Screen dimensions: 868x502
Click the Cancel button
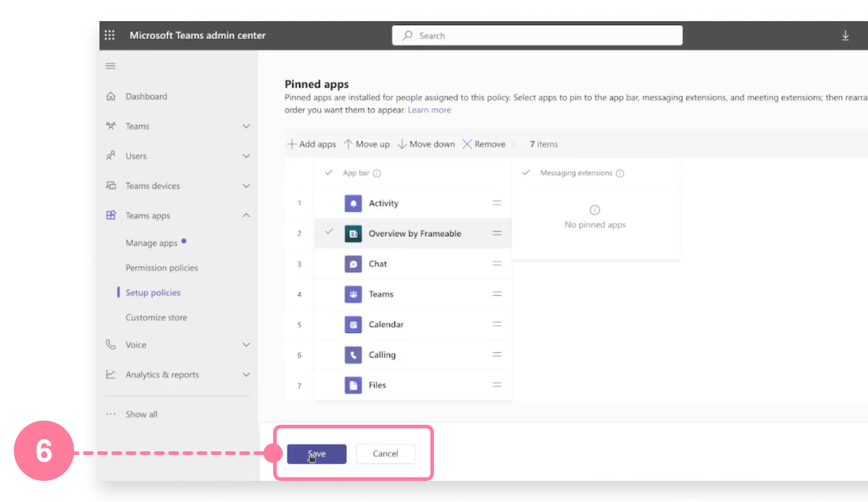tap(386, 454)
